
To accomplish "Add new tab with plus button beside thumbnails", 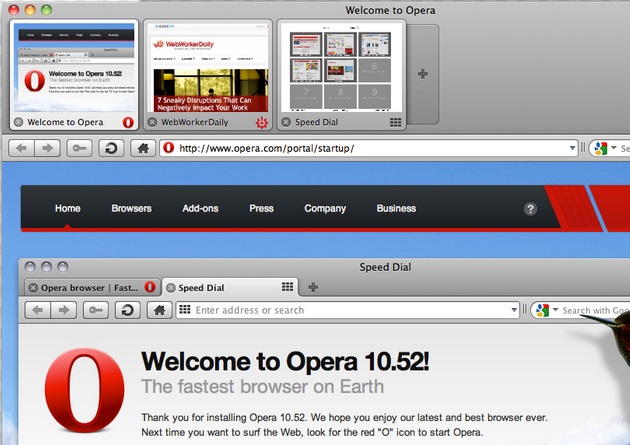I will (423, 74).
